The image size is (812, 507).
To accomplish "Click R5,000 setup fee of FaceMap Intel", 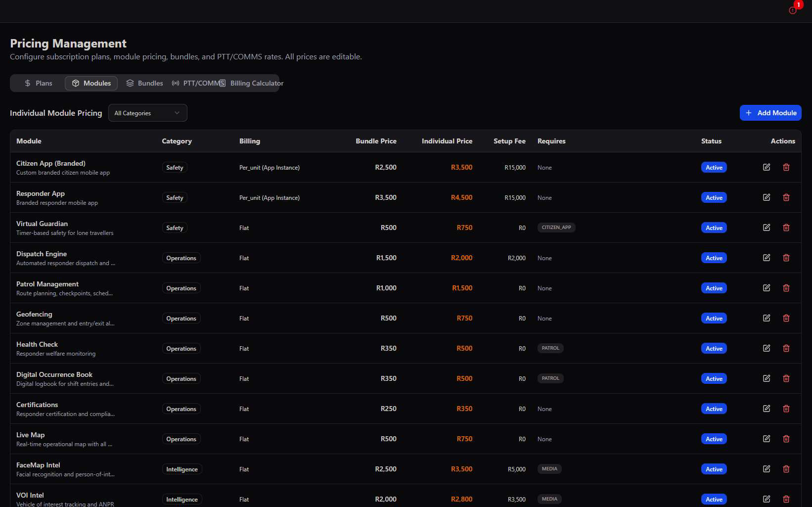I will pyautogui.click(x=517, y=469).
